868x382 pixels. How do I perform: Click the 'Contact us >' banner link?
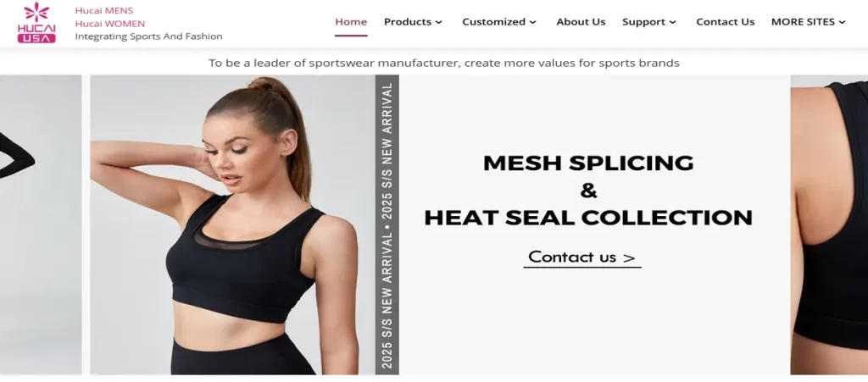tap(581, 257)
